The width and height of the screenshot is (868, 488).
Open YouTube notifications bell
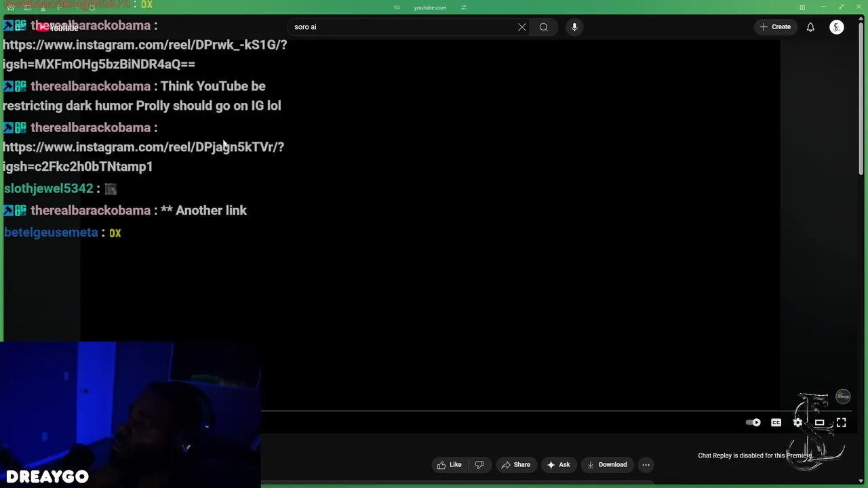click(x=810, y=27)
